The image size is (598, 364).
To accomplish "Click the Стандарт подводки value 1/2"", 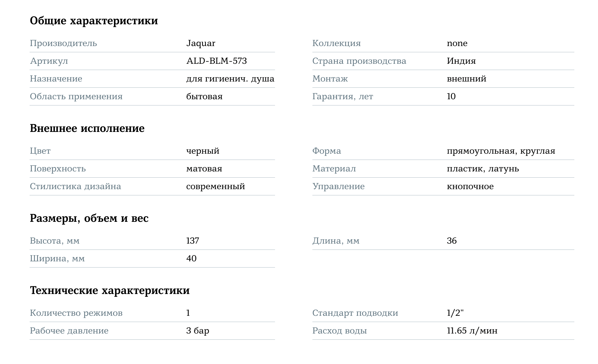I will pyautogui.click(x=455, y=313).
